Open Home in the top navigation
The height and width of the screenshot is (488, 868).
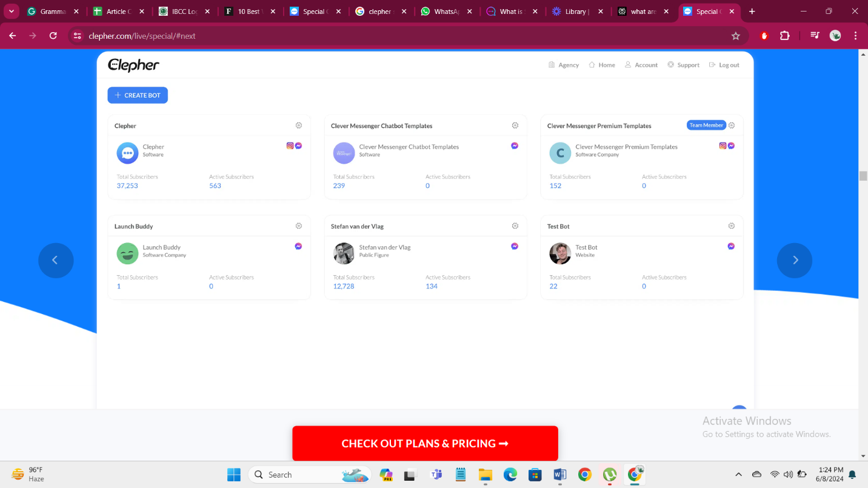click(602, 65)
